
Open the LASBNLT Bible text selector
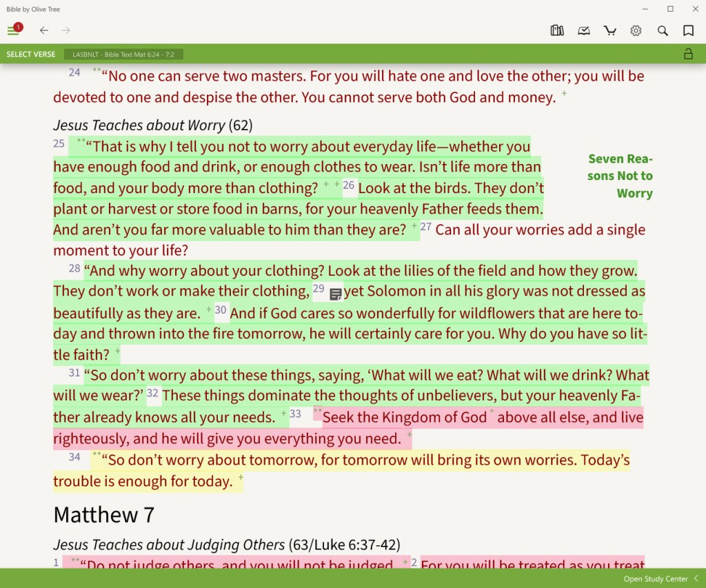click(x=123, y=53)
